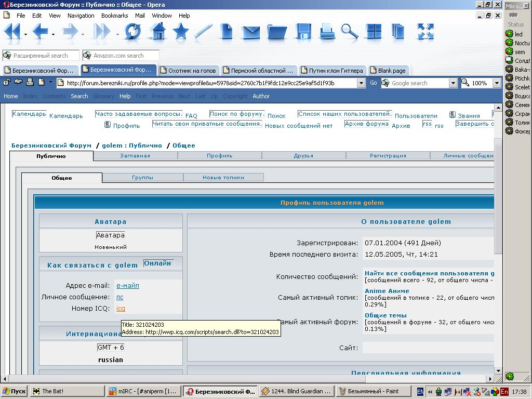Click the Reload page toolbar icon
The height and width of the screenshot is (399, 532).
pos(132,32)
